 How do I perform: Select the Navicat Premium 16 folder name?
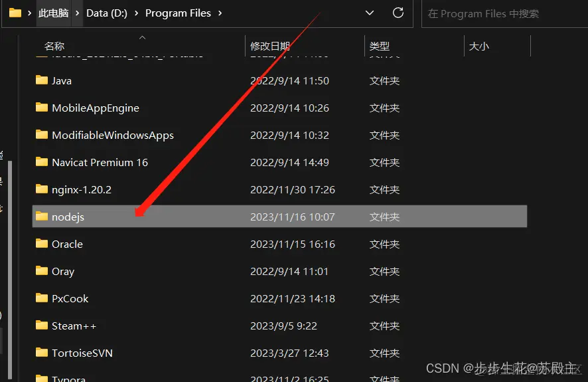click(x=100, y=163)
